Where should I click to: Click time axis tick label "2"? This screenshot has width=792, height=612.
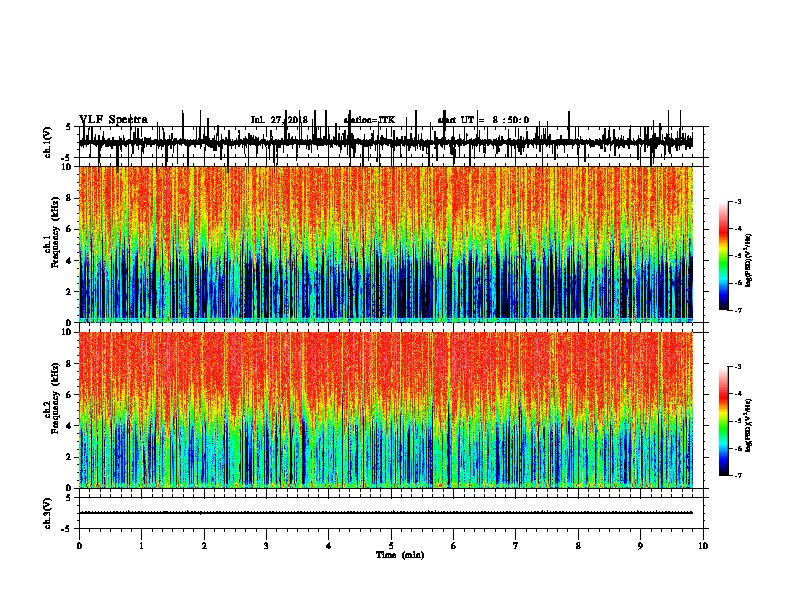204,546
